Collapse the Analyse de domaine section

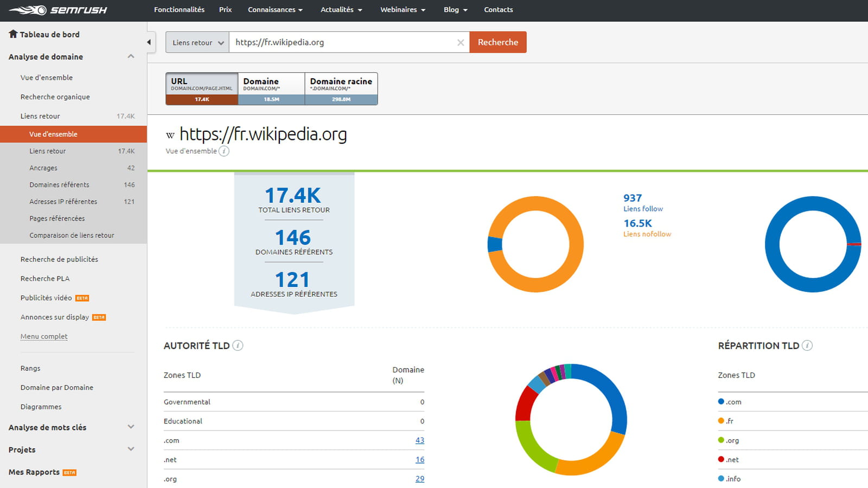point(131,56)
